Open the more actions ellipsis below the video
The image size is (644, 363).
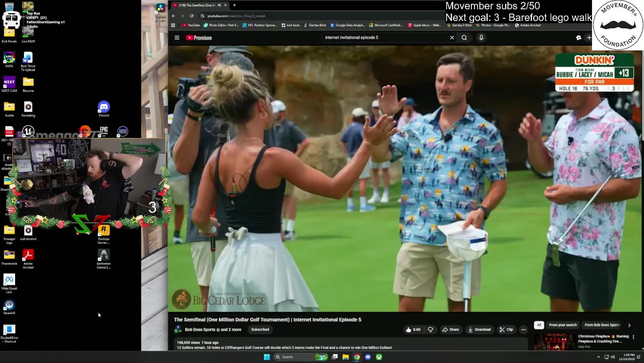[523, 330]
